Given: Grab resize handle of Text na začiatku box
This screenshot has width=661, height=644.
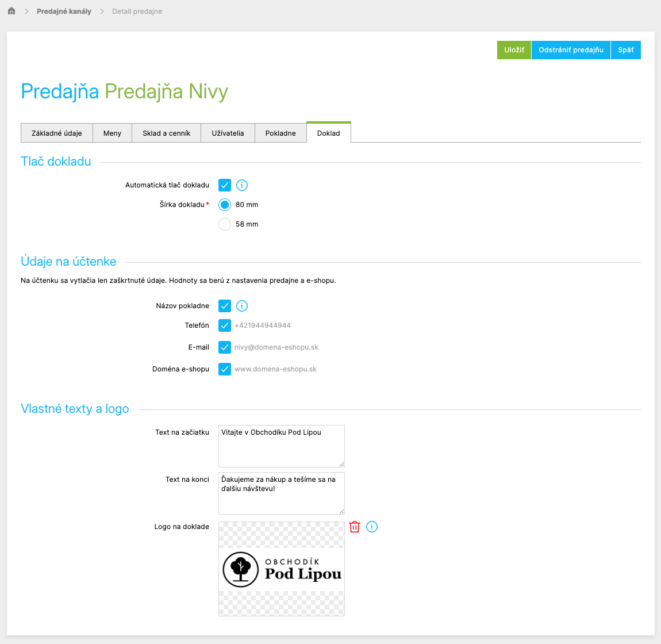Looking at the screenshot, I should point(341,464).
